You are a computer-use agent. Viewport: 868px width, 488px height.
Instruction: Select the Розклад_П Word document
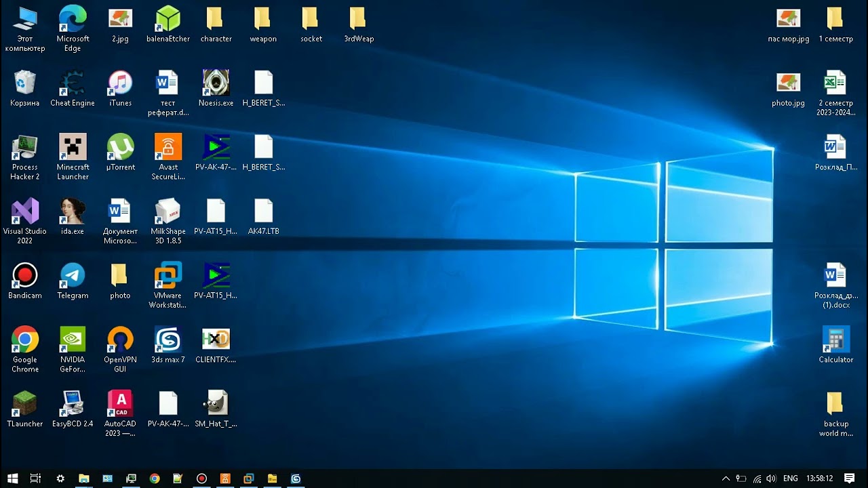[835, 153]
